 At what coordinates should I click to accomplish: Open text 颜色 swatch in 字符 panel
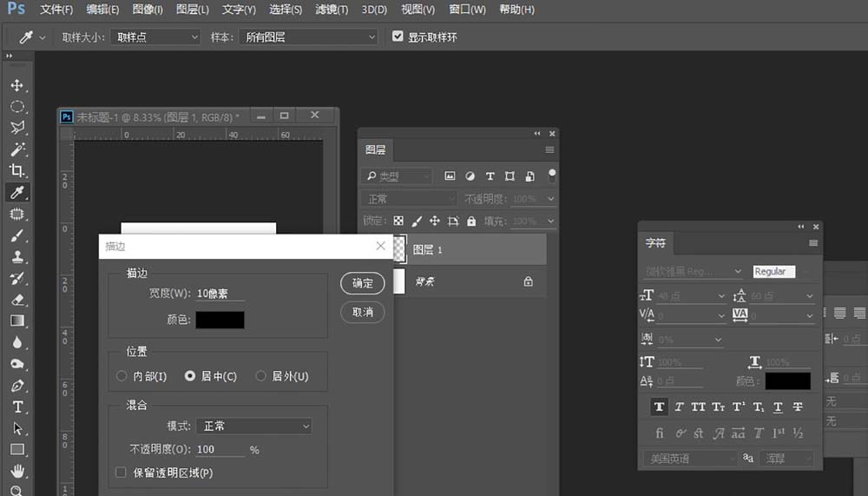click(x=788, y=380)
